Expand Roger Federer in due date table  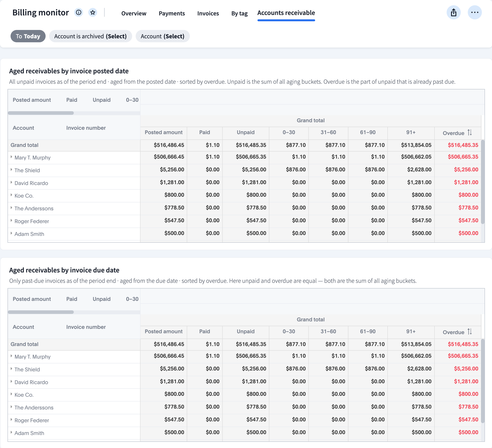[x=11, y=420]
